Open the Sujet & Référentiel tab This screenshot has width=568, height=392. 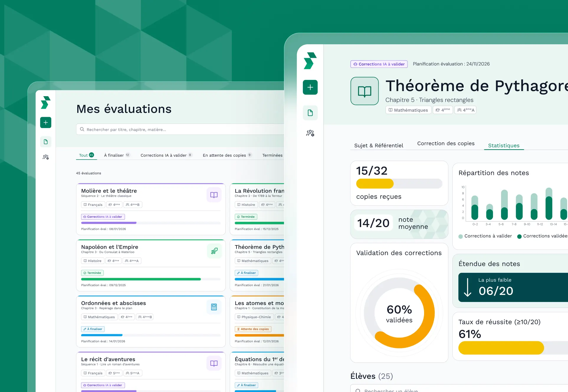click(x=379, y=145)
